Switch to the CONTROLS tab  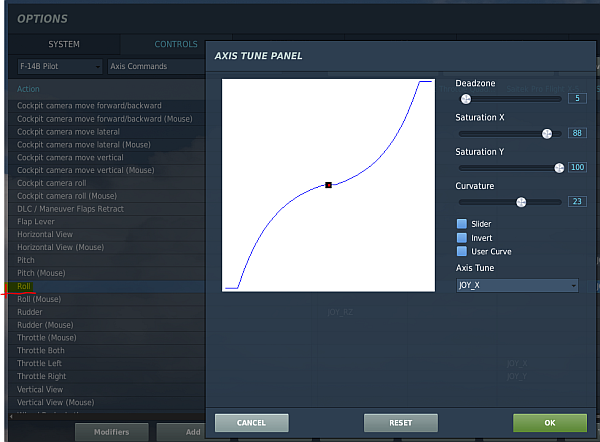coord(176,44)
